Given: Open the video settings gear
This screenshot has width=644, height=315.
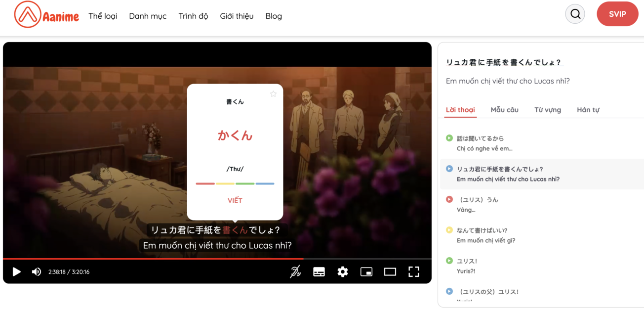Looking at the screenshot, I should (343, 271).
